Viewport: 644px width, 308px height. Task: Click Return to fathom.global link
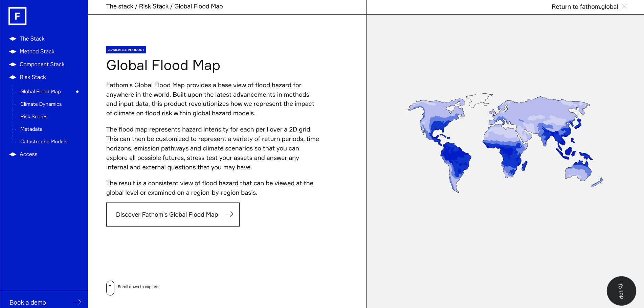585,7
